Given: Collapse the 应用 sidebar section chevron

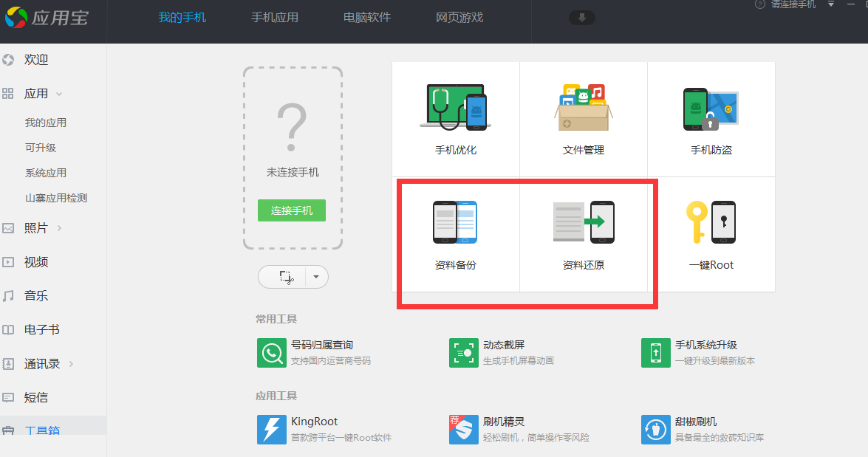Looking at the screenshot, I should 58,94.
